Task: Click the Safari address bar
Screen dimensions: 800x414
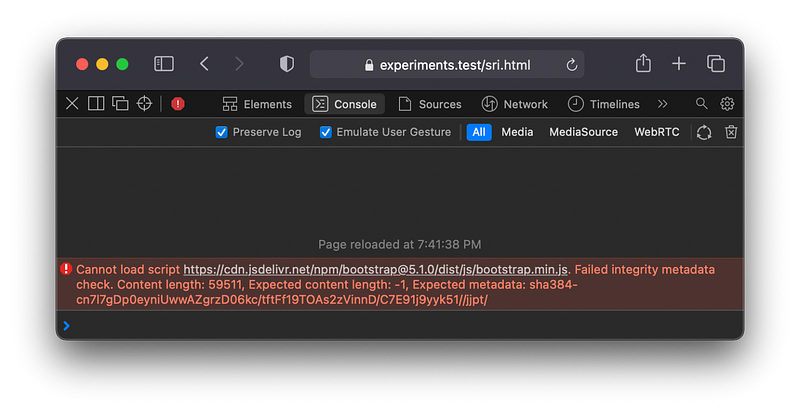Action: 446,64
